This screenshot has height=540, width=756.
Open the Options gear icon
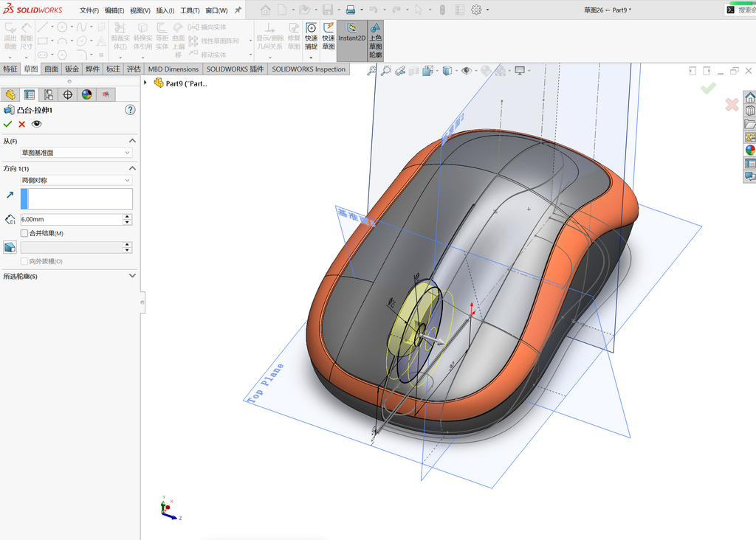pos(476,10)
